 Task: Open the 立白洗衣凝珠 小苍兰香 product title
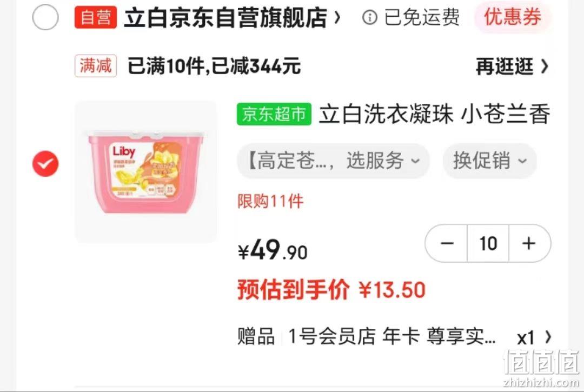point(434,114)
